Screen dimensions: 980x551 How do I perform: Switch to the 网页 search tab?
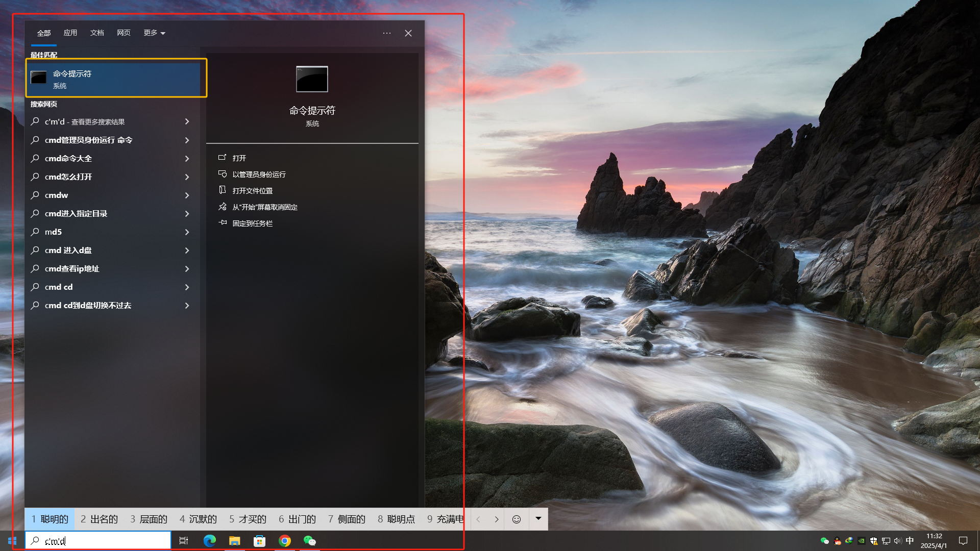(x=124, y=33)
